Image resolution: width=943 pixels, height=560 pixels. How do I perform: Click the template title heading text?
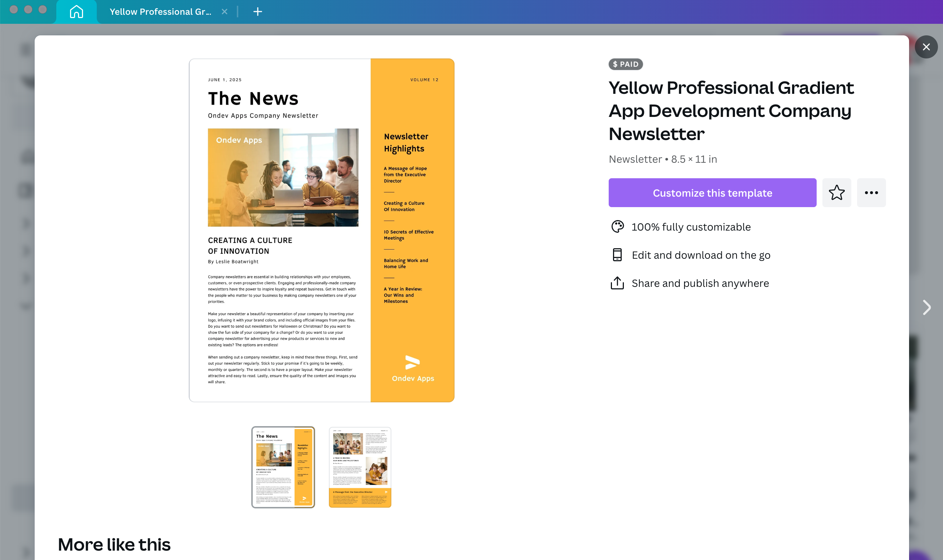tap(731, 110)
